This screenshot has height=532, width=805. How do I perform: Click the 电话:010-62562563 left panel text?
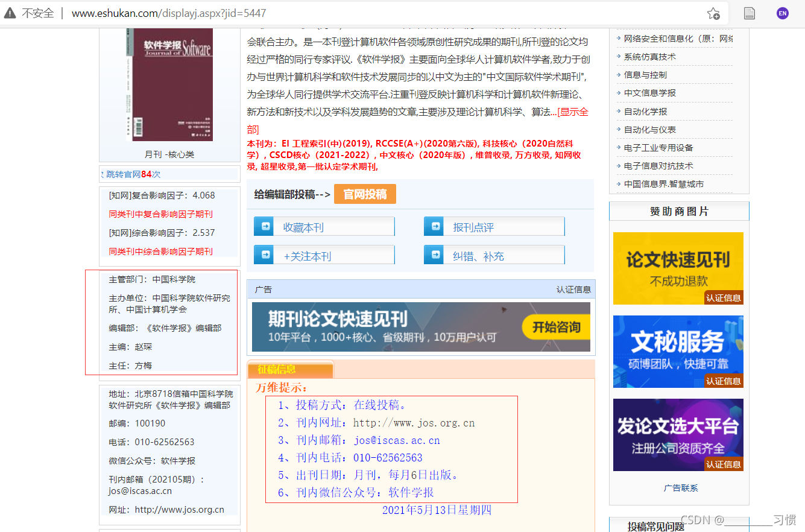click(151, 442)
